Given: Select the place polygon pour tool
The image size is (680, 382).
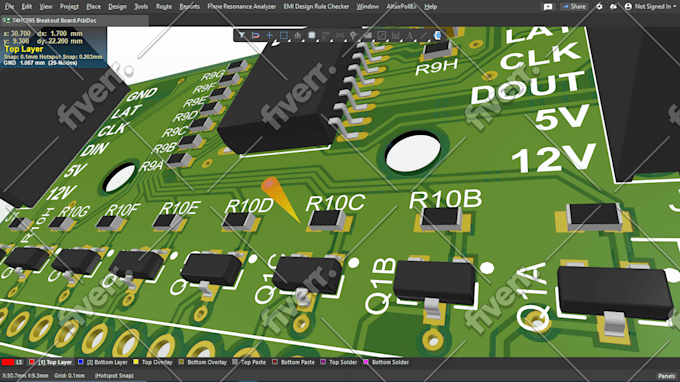Looking at the screenshot, I should point(367,36).
